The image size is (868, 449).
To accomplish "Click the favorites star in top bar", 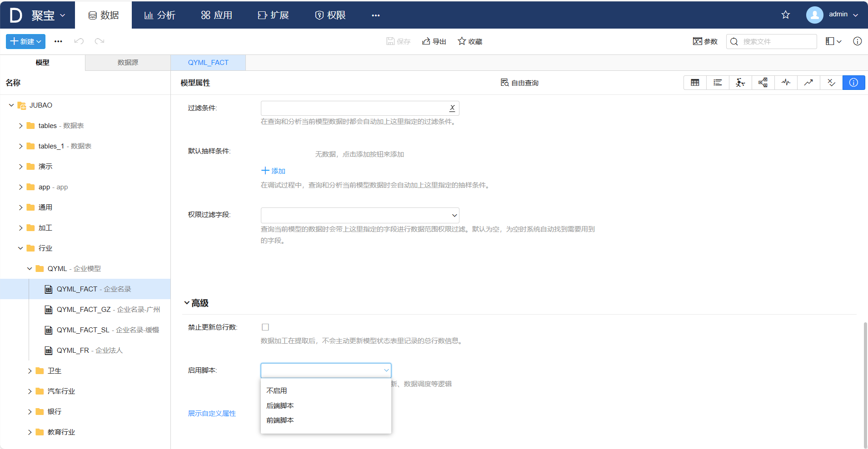I will tap(785, 15).
